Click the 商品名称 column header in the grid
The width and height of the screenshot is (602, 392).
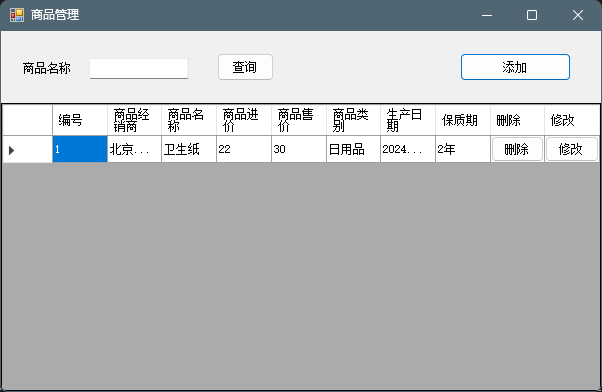[189, 120]
